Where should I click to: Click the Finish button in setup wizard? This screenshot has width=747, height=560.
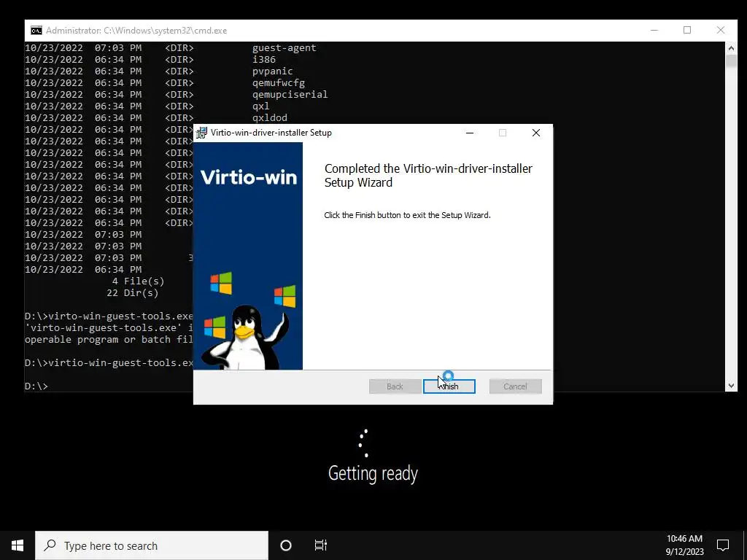tap(449, 386)
